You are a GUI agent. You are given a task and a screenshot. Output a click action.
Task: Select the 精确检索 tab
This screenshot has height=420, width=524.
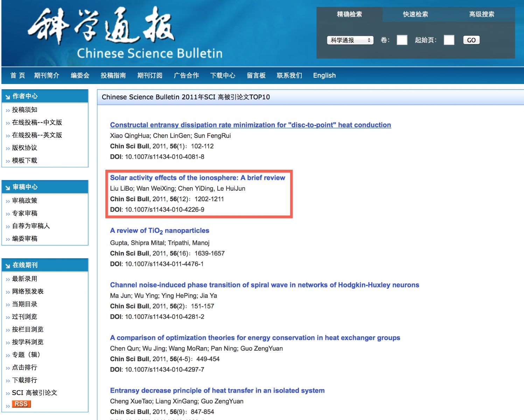pyautogui.click(x=349, y=14)
